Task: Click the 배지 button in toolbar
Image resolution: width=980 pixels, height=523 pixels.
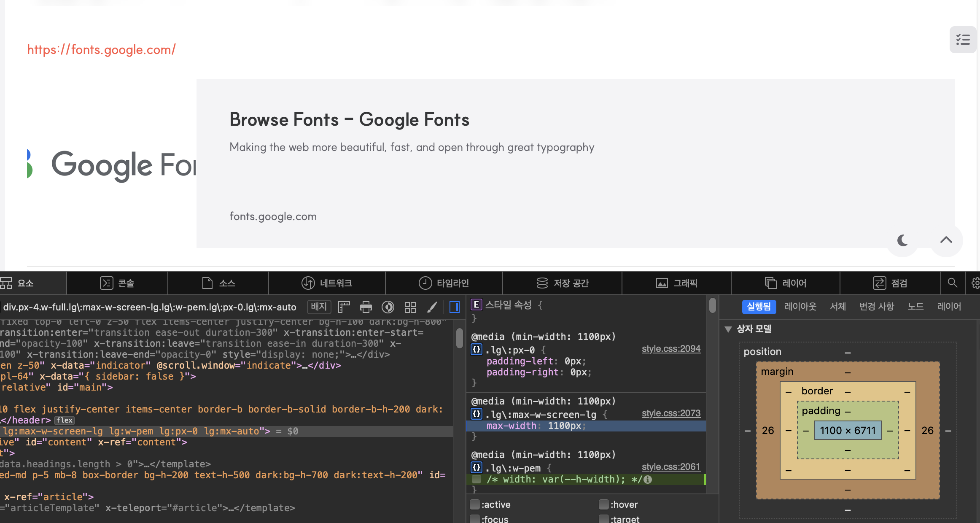Action: 319,307
